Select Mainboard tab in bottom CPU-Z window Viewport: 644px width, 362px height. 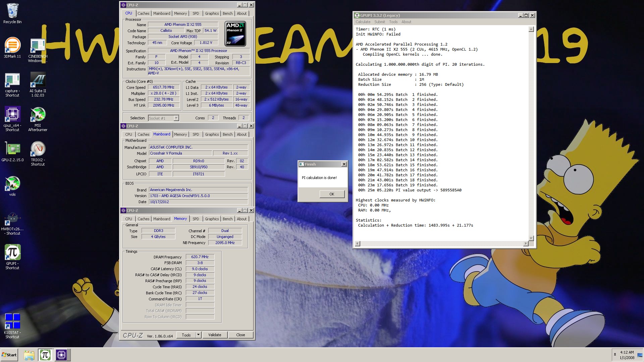click(x=162, y=219)
